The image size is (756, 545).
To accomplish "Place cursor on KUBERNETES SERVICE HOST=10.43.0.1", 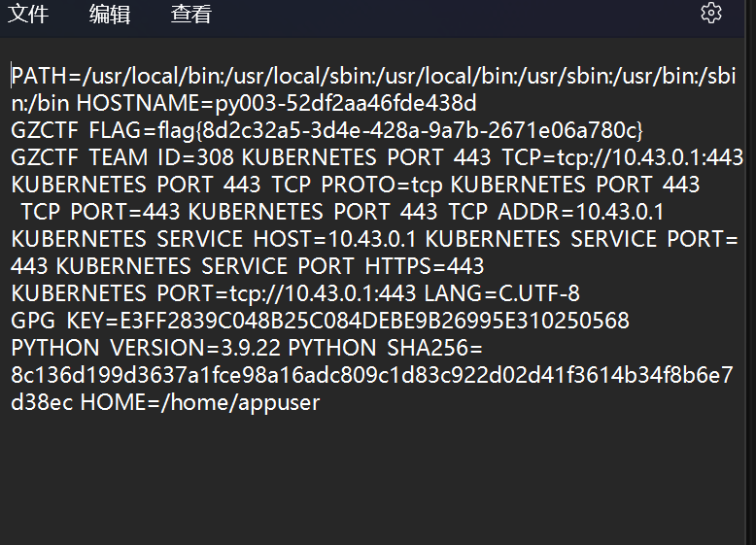I will pyautogui.click(x=213, y=239).
